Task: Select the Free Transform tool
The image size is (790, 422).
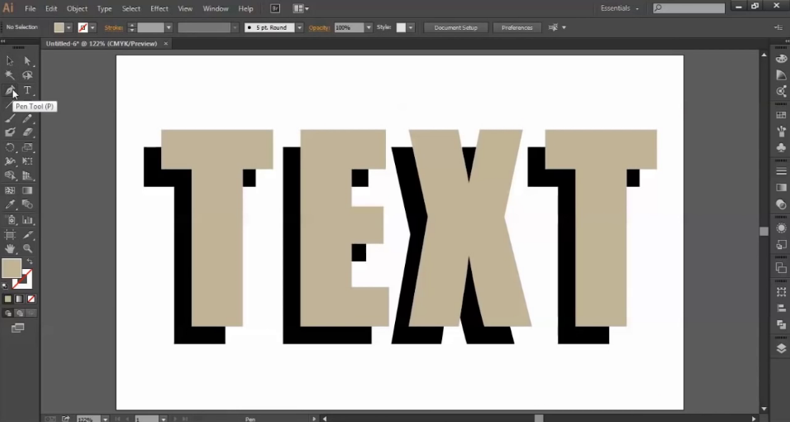Action: click(x=27, y=161)
